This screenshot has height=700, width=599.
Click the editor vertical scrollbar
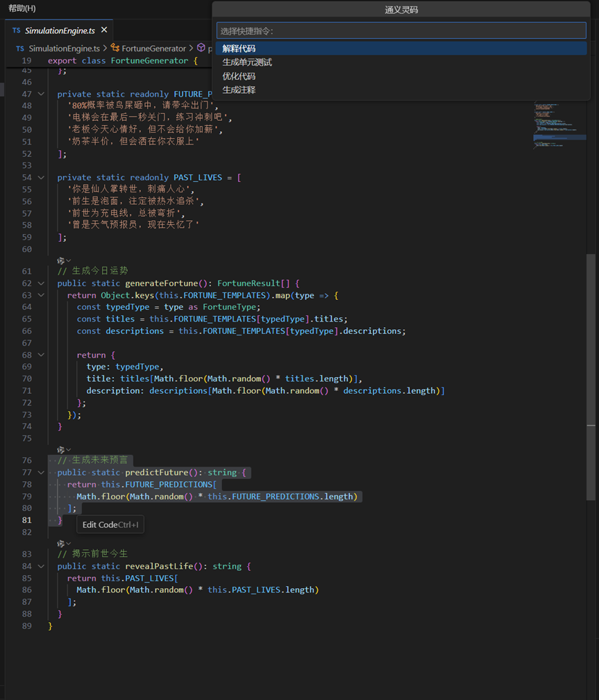(x=591, y=377)
